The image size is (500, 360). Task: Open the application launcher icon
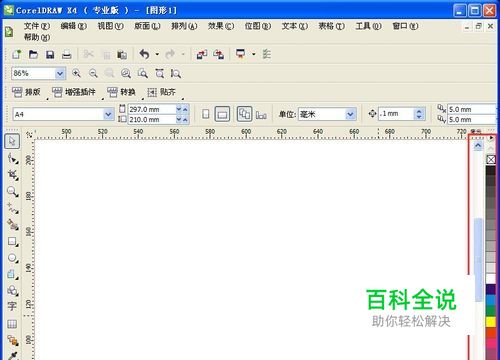[x=240, y=54]
